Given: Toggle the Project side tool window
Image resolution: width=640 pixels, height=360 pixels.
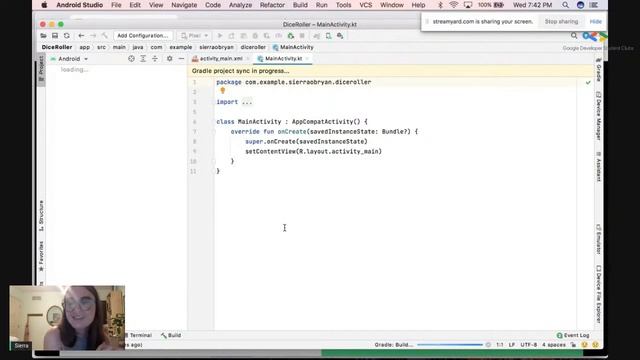Looking at the screenshot, I should (41, 68).
